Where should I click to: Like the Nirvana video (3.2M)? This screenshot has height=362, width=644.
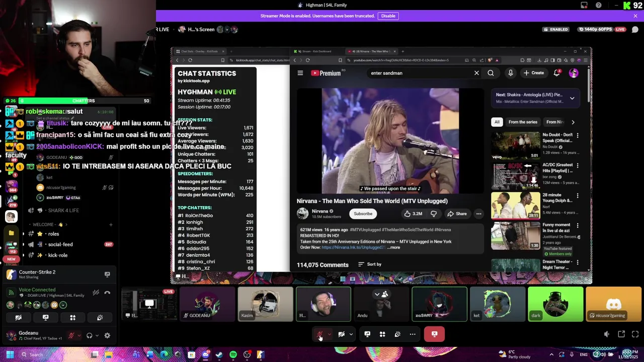click(x=413, y=214)
